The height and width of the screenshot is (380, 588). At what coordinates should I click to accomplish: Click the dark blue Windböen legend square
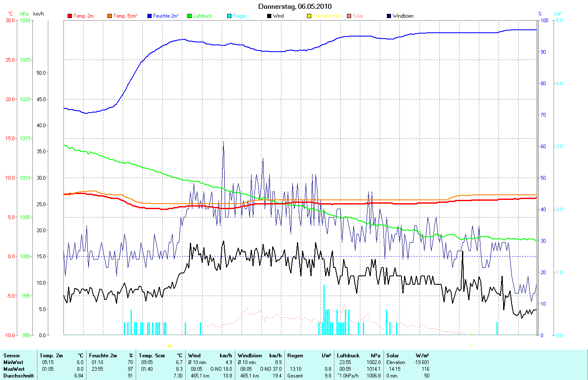coord(389,16)
